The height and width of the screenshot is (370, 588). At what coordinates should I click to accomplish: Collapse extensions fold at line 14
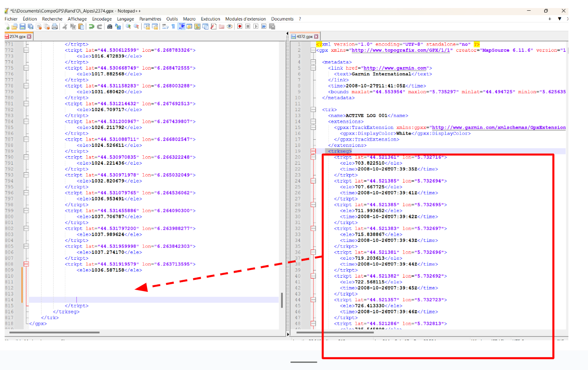point(313,121)
